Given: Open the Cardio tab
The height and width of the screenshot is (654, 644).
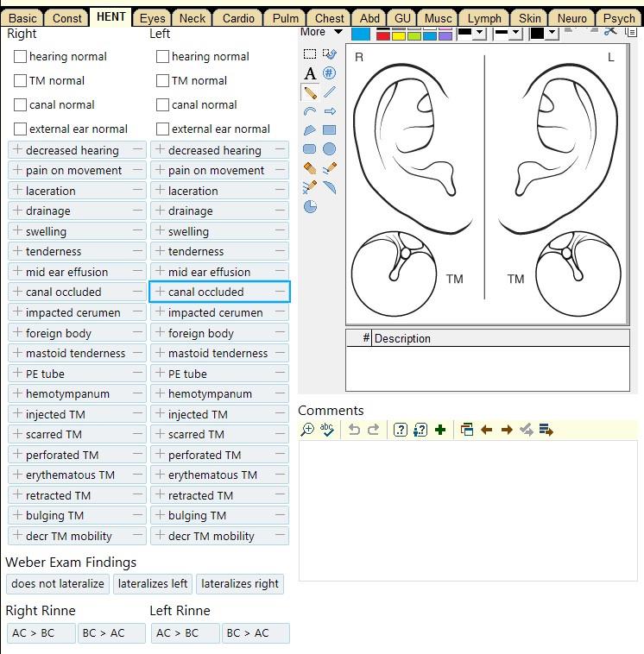Looking at the screenshot, I should 238,18.
